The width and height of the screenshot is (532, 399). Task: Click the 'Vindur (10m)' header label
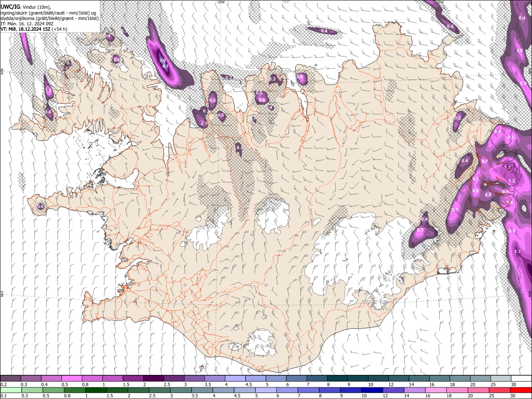coord(36,7)
